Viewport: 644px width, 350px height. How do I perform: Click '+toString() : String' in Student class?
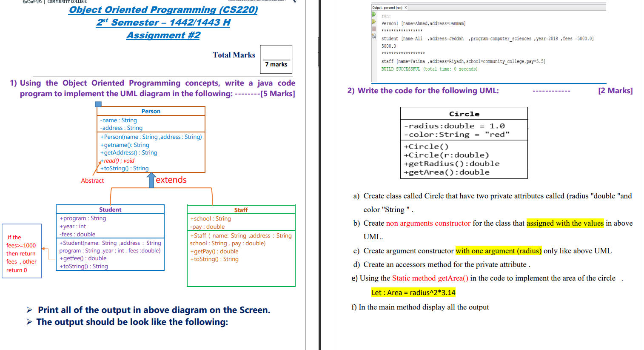pyautogui.click(x=84, y=267)
